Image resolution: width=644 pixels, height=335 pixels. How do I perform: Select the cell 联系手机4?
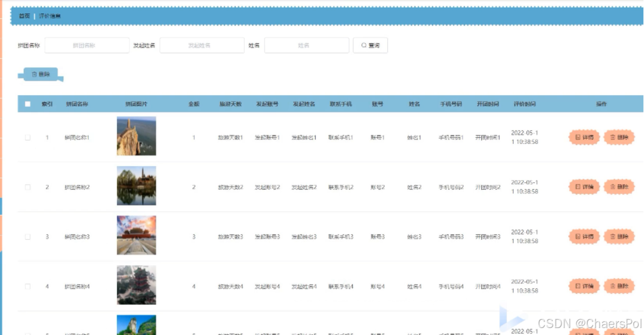point(341,287)
